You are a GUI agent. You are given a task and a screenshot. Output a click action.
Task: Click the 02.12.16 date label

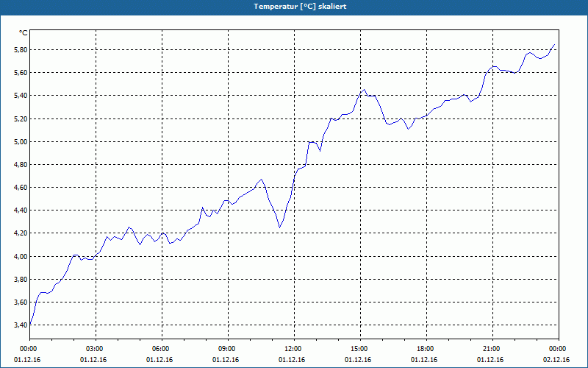(x=556, y=360)
